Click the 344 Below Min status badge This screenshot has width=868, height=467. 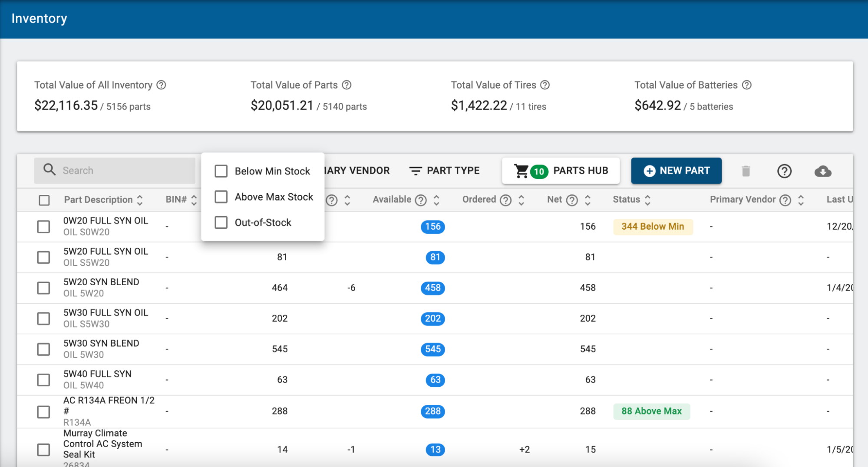click(x=653, y=226)
